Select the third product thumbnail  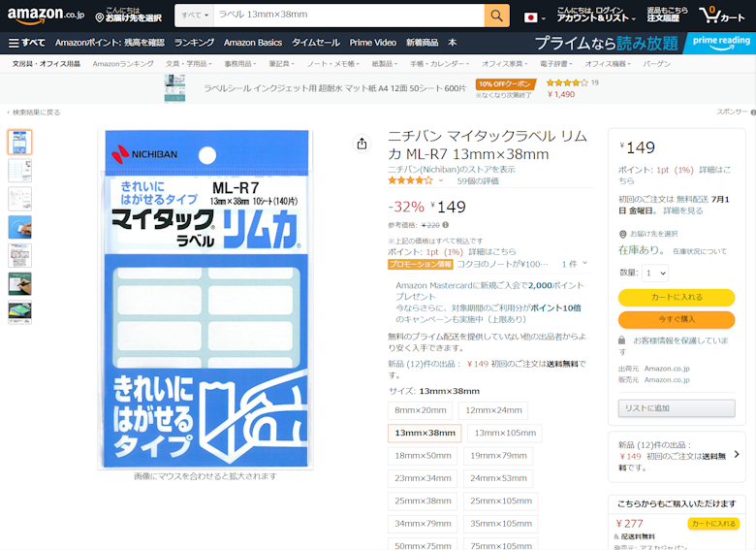coord(19,199)
